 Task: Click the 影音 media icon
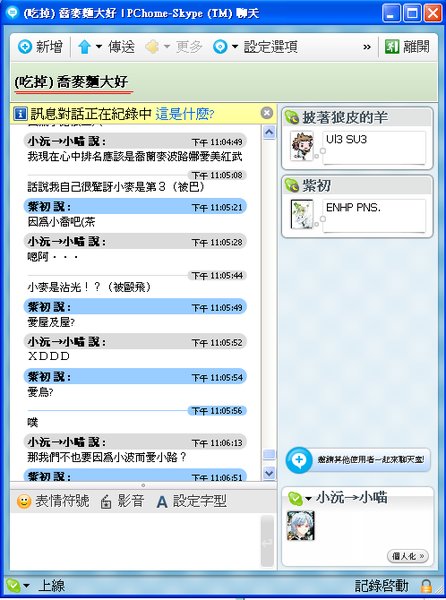(x=106, y=502)
